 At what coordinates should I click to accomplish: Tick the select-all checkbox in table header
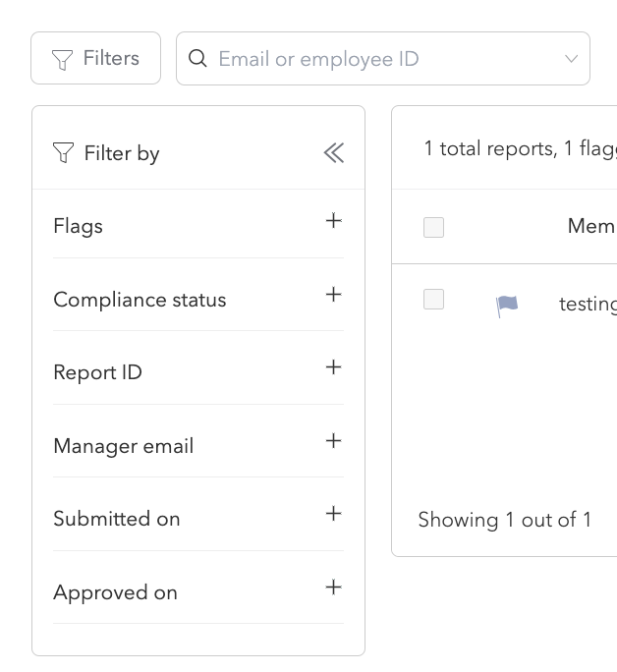point(433,228)
